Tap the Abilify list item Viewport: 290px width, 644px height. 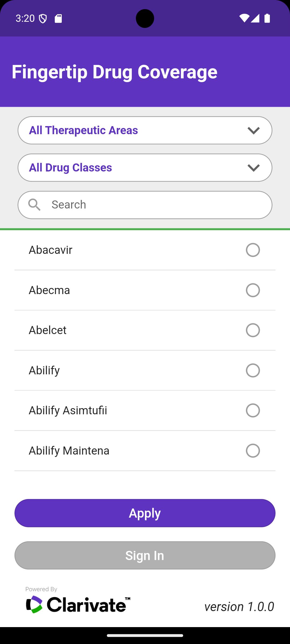145,371
